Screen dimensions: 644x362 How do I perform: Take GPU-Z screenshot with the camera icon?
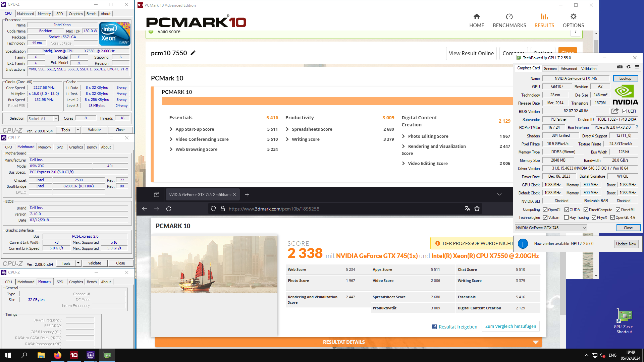(x=620, y=67)
